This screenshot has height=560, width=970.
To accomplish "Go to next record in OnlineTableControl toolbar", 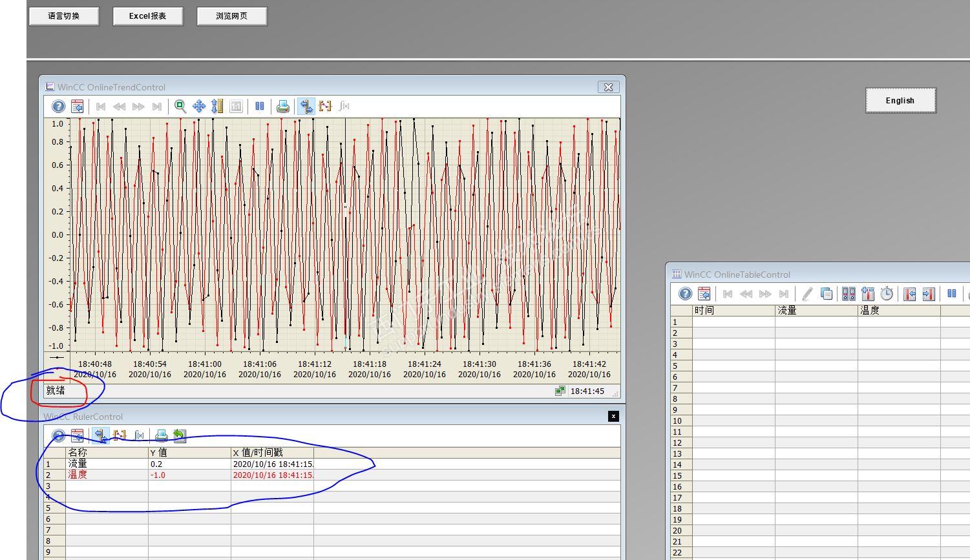I will pyautogui.click(x=764, y=294).
